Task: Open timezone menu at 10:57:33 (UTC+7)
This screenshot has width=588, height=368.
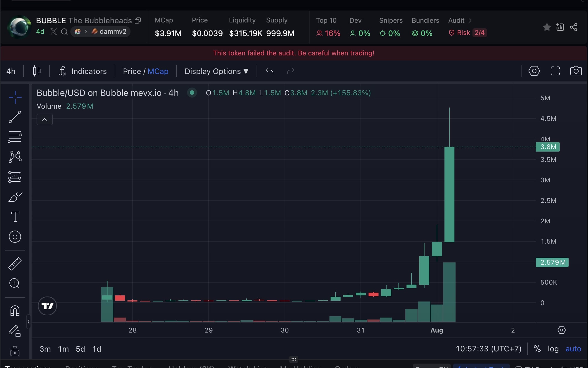Action: click(x=489, y=349)
